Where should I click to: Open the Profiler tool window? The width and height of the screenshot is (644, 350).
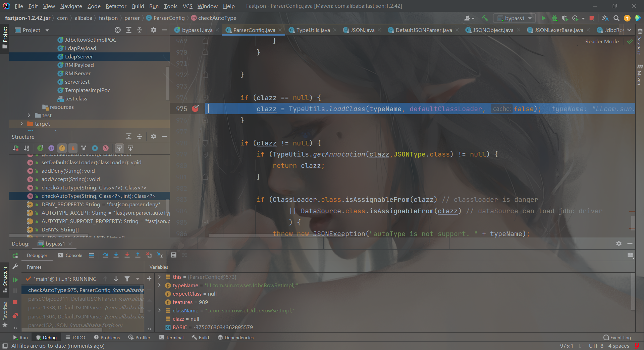point(139,338)
